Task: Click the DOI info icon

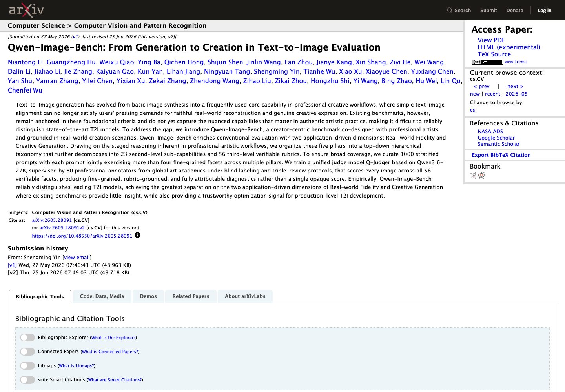Action: [x=137, y=235]
